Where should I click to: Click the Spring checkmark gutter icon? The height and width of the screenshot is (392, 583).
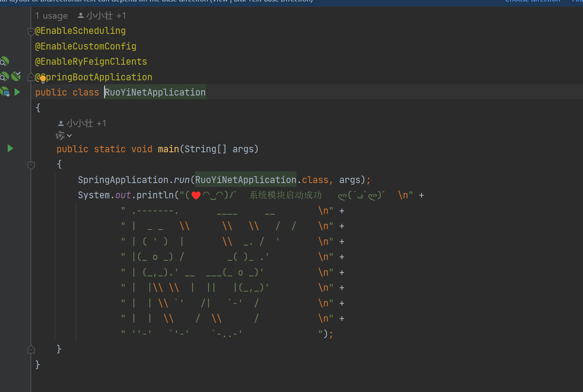pos(16,76)
